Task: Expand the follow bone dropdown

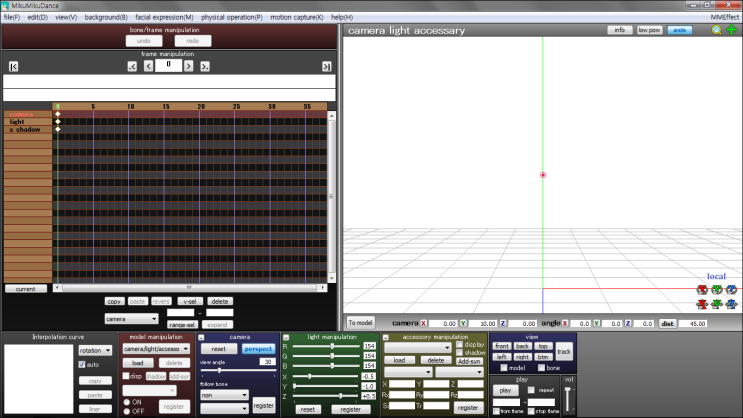Action: (221, 395)
